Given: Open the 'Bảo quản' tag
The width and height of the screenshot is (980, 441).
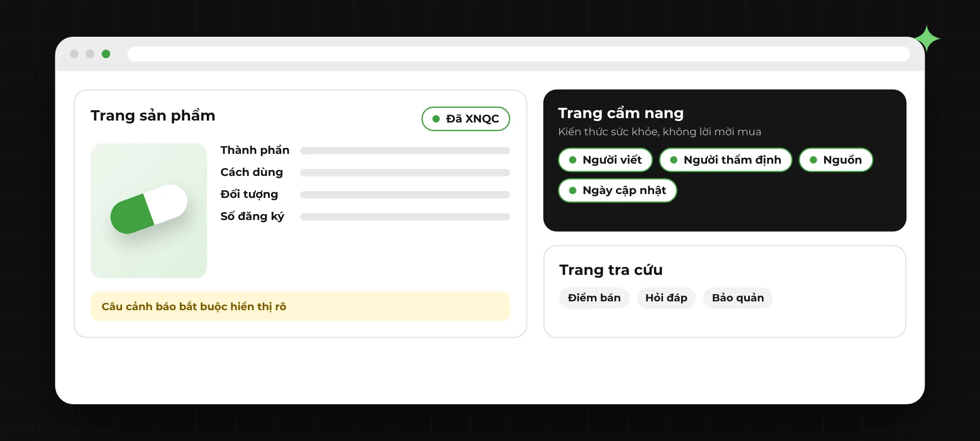Looking at the screenshot, I should coord(738,298).
